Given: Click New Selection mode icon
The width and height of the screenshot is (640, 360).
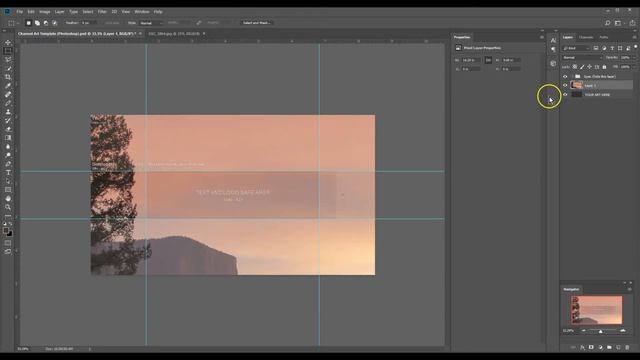Looking at the screenshot, I should click(x=29, y=23).
